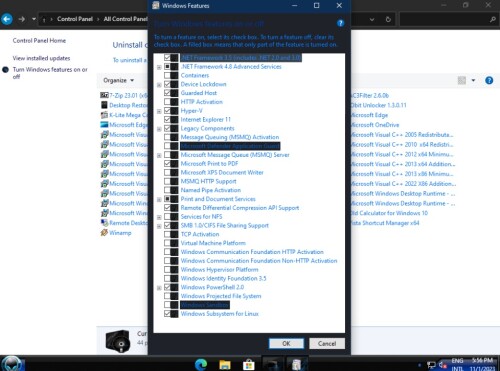
Task: Open File Explorer from the taskbar
Action: [x=225, y=364]
